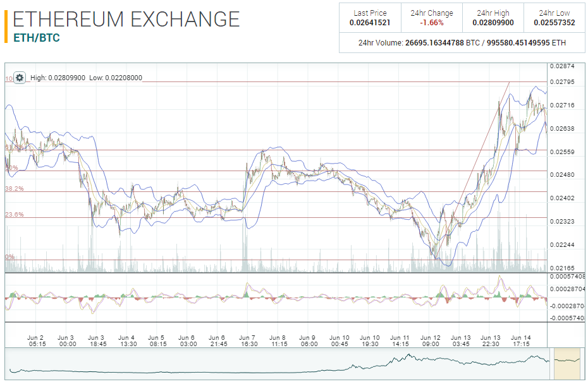
Task: Click the 24hr Volume row
Action: (x=462, y=43)
